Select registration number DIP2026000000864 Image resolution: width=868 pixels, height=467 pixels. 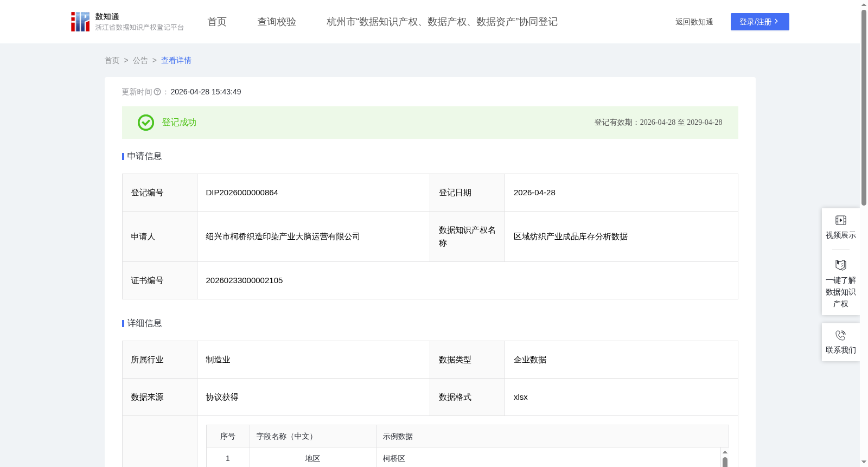coord(242,193)
